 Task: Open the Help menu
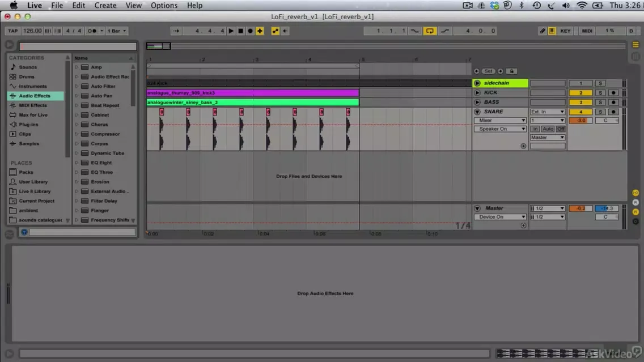click(194, 5)
